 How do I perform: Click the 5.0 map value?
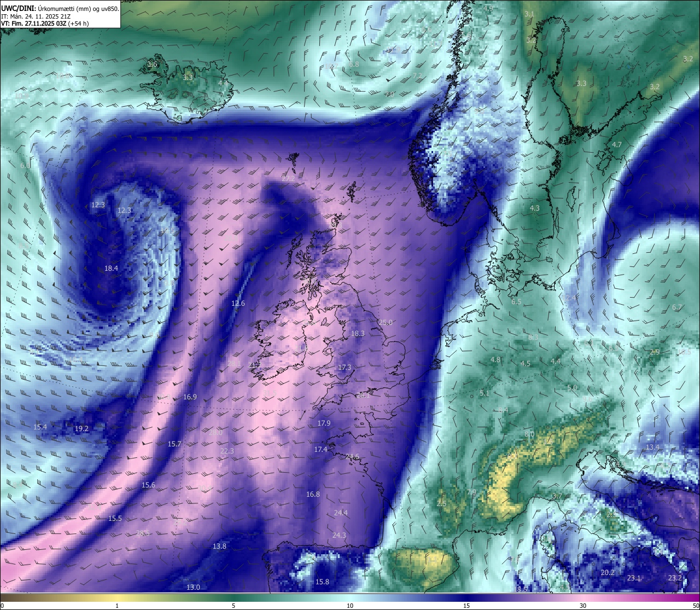pyautogui.click(x=572, y=387)
